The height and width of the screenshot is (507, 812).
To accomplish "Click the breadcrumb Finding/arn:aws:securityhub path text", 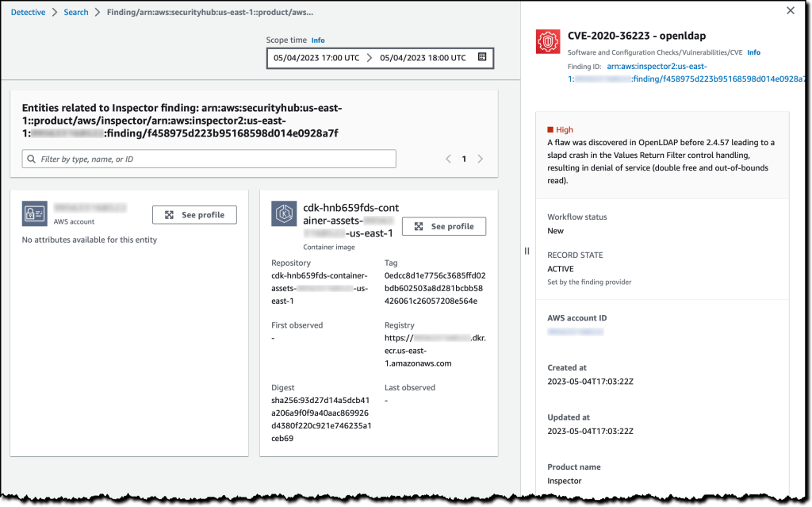I will pyautogui.click(x=209, y=12).
